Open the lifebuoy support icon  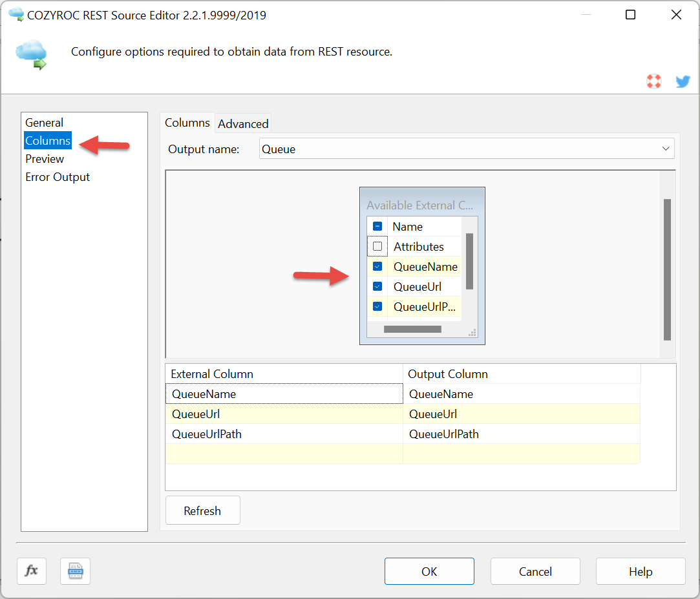(654, 81)
